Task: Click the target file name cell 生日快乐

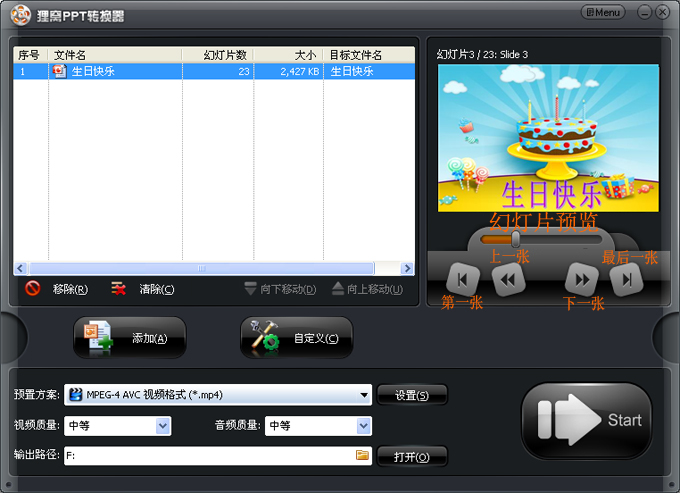Action: point(352,71)
